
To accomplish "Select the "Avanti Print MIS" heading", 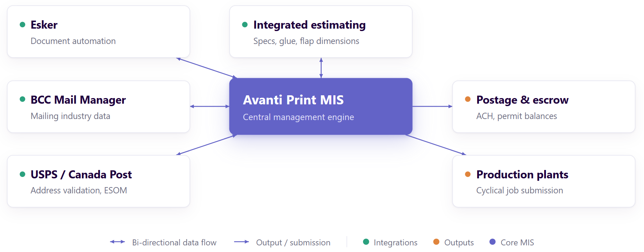I will point(293,100).
